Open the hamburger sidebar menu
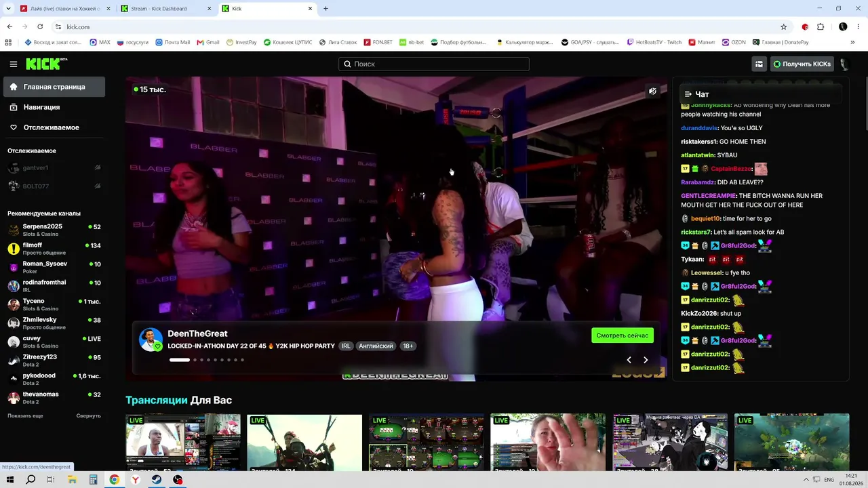868x488 pixels. [14, 64]
